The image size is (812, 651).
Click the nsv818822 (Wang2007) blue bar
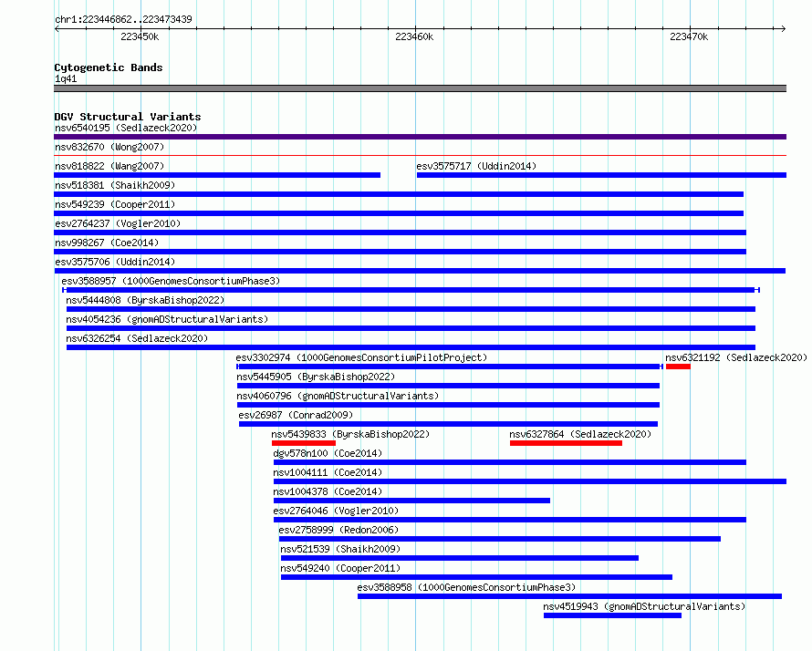[x=217, y=175]
